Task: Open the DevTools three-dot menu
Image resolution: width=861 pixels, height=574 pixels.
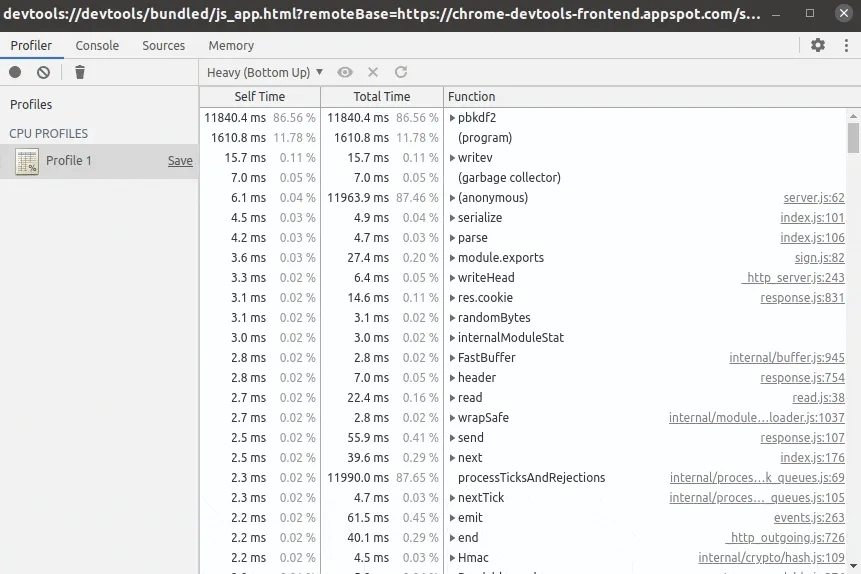Action: [844, 45]
